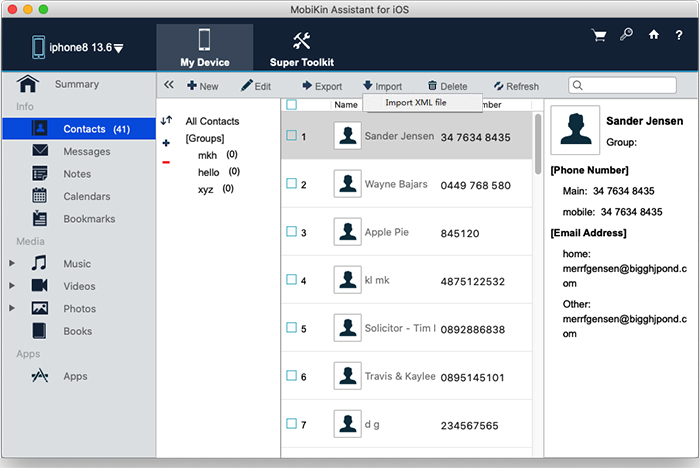Viewport: 700px width, 468px height.
Task: Remove group with red minus icon
Action: (166, 162)
